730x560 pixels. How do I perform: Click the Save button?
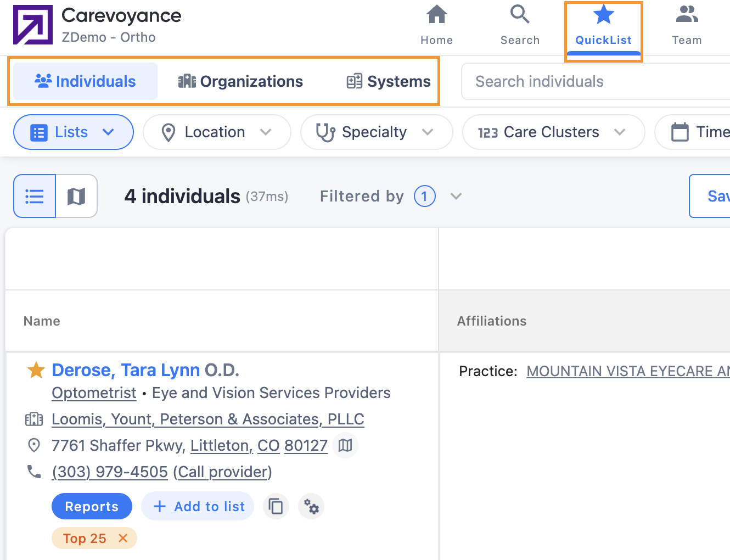[x=710, y=196]
